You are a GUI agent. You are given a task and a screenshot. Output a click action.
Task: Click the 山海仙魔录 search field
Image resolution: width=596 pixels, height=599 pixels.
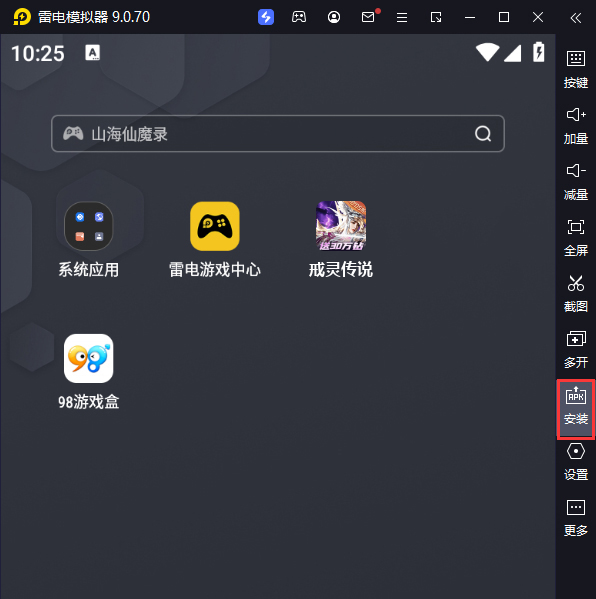(278, 134)
